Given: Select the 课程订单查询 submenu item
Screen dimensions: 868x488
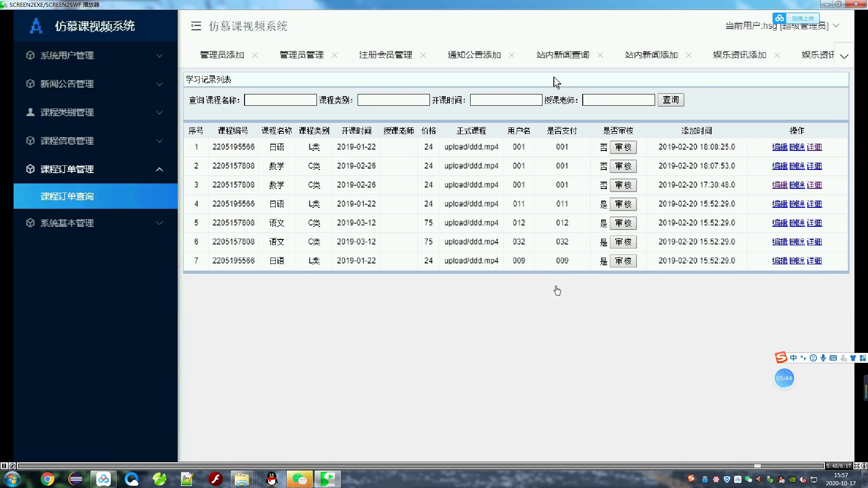Looking at the screenshot, I should [95, 196].
